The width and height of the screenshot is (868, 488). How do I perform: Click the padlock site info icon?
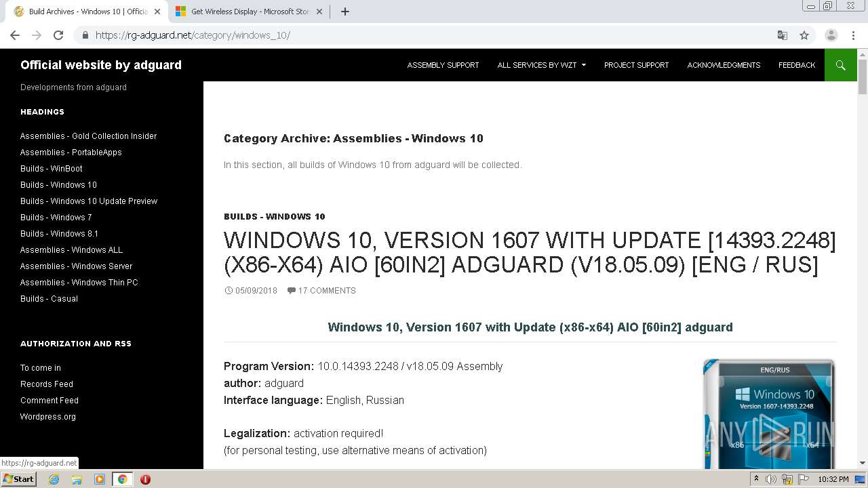click(85, 35)
